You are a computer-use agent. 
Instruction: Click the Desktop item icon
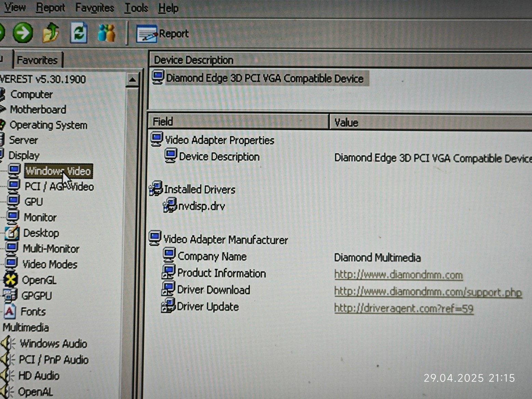[x=12, y=233]
